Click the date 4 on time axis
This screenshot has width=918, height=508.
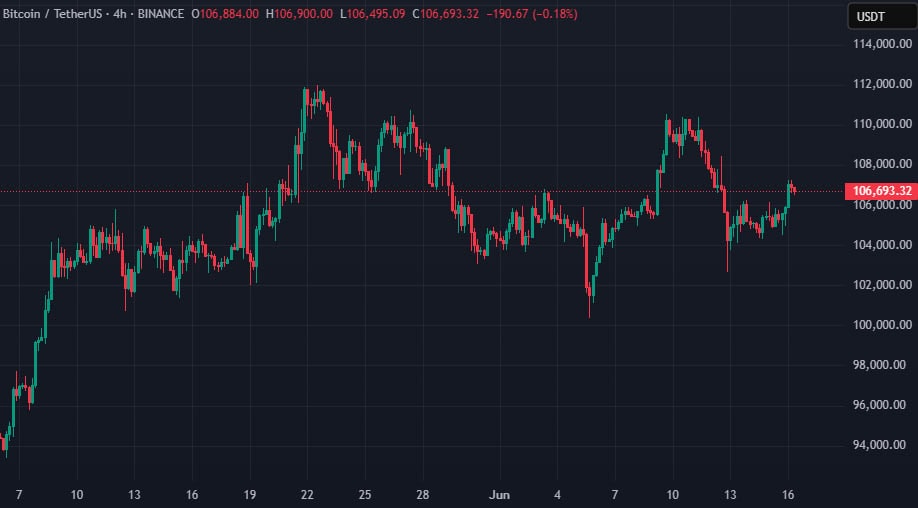click(557, 495)
